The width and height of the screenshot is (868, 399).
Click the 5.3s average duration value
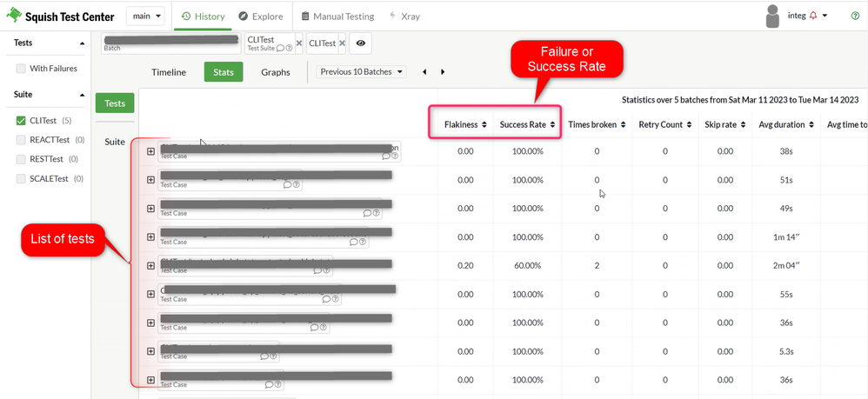[x=787, y=351]
